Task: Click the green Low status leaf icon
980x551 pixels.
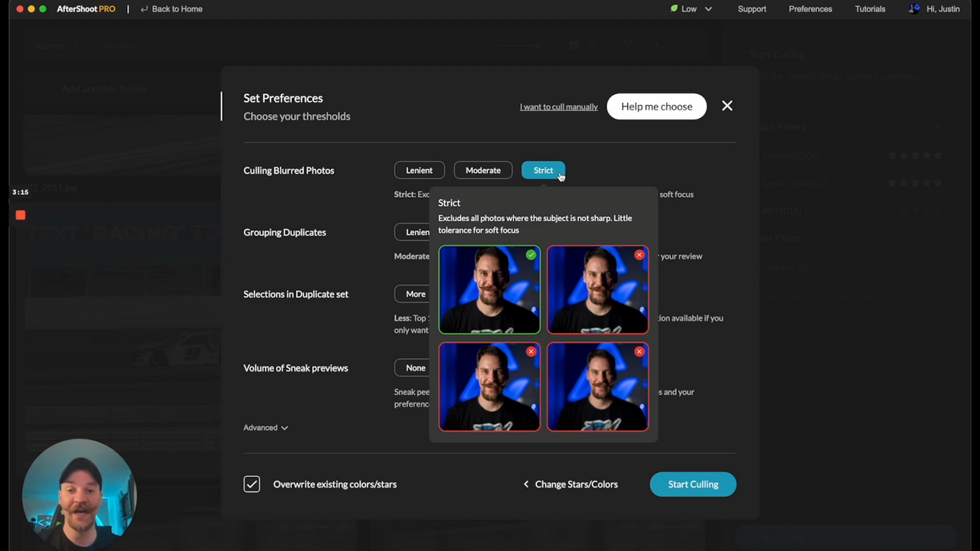Action: 674,9
